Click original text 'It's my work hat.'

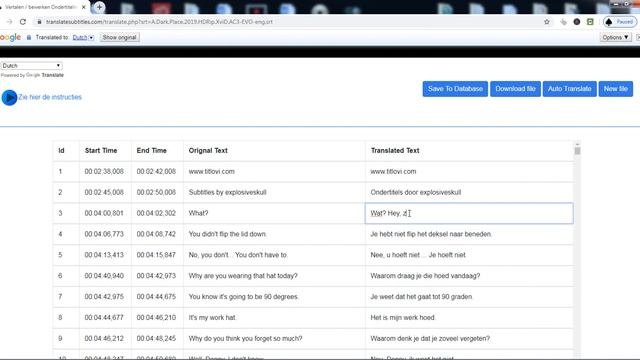pos(213,318)
